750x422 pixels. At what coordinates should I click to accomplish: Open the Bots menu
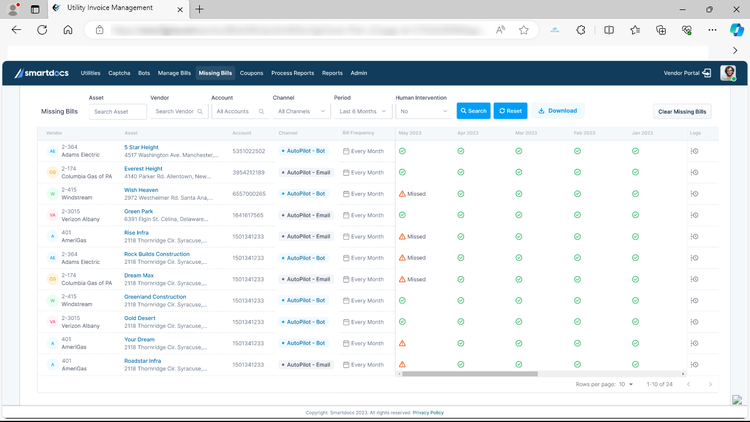point(144,73)
